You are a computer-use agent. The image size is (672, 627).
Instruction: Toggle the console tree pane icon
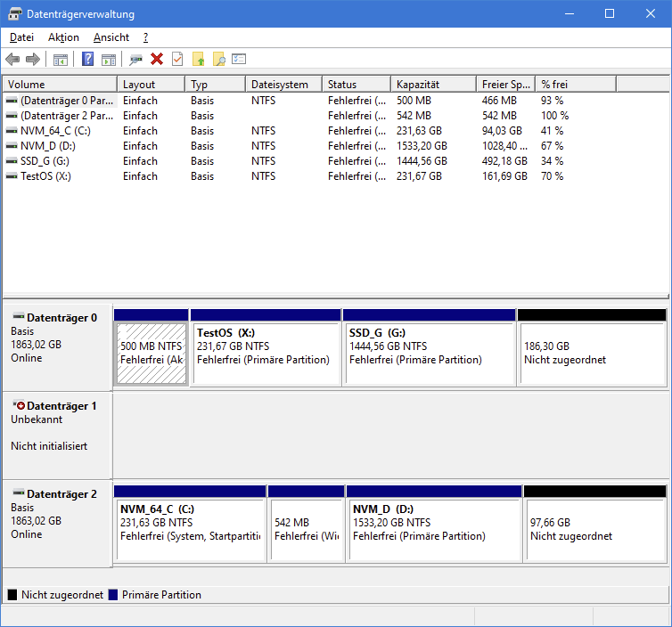(61, 60)
